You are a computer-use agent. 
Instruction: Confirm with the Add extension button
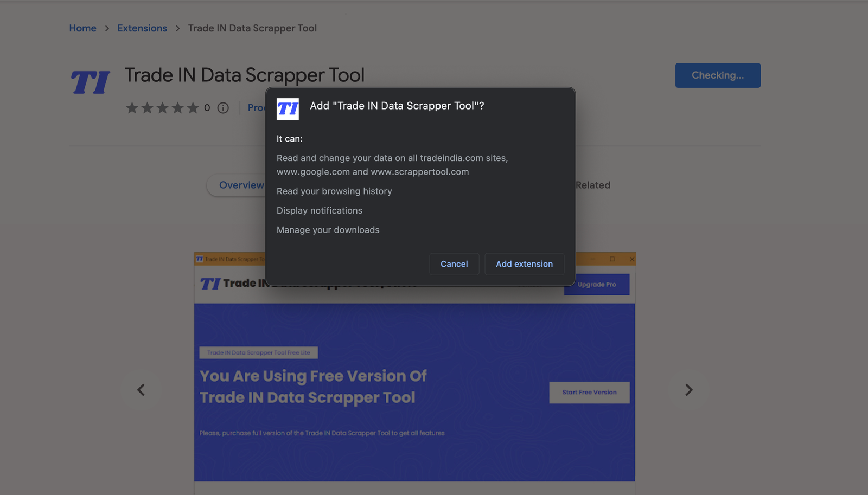[x=524, y=264]
